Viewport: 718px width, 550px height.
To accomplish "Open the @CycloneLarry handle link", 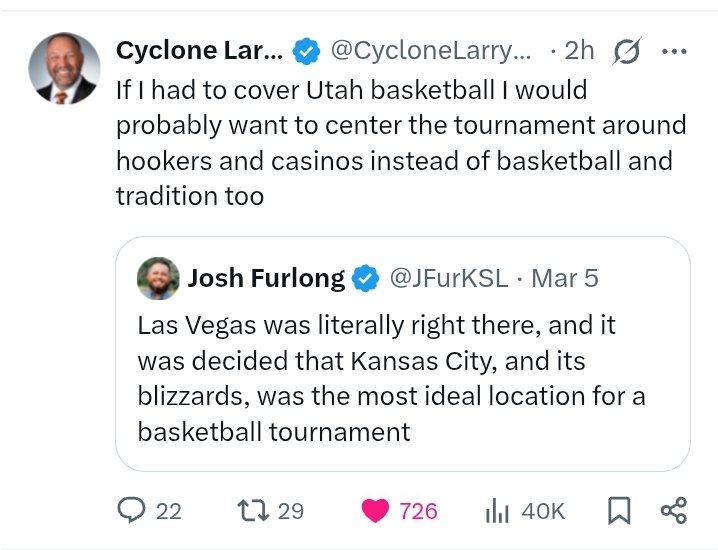I will tap(432, 50).
